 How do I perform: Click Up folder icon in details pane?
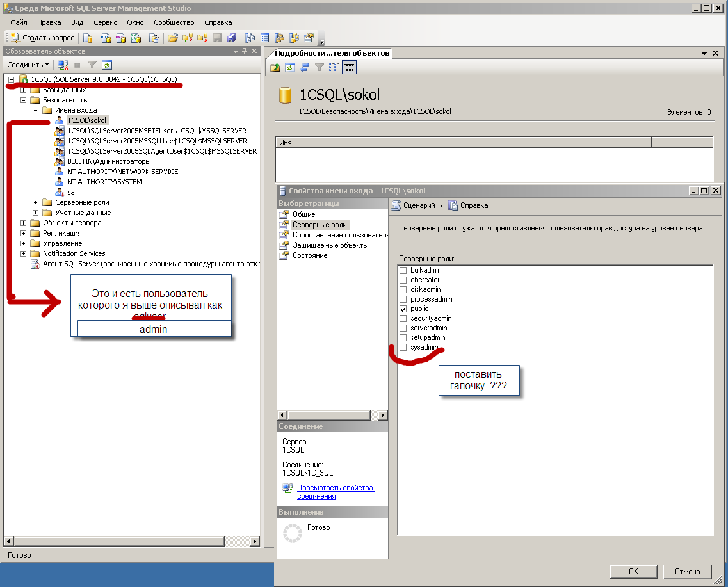275,68
